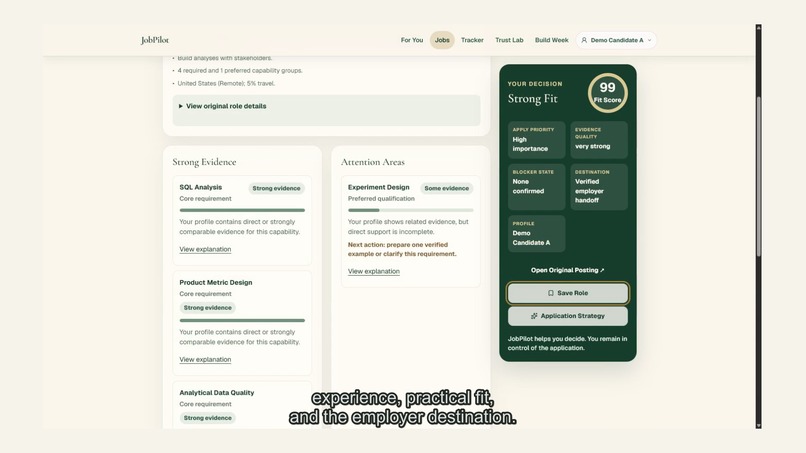The height and width of the screenshot is (453, 806).
Task: Click the Profile Demo Candidate A tile
Action: tap(537, 233)
